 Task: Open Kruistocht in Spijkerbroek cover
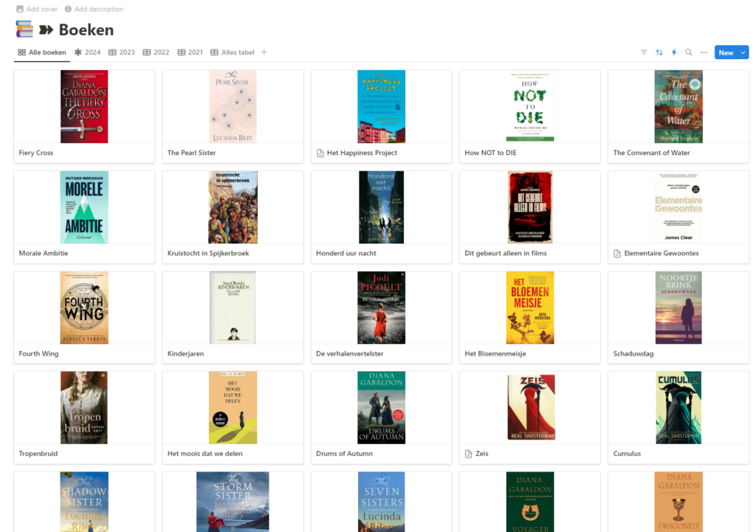pos(233,207)
